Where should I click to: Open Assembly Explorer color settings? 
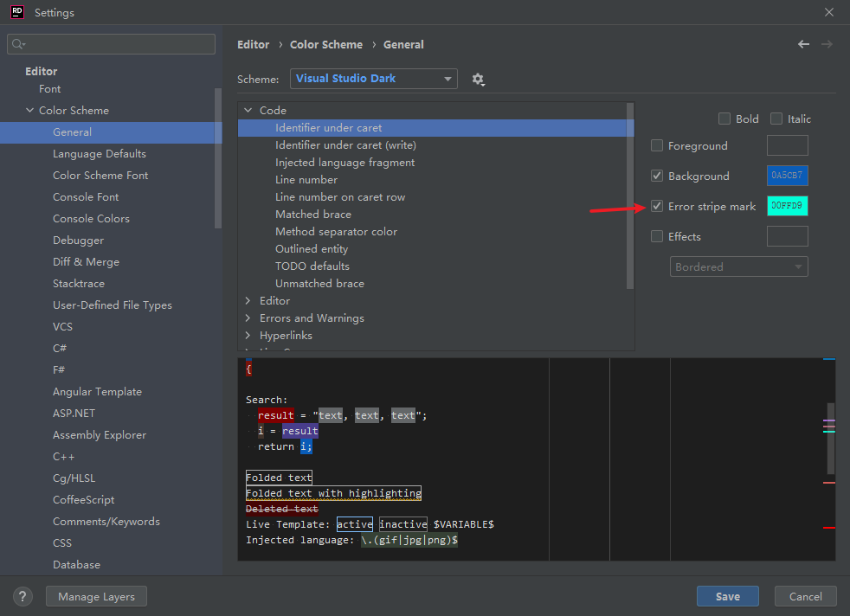(x=100, y=435)
